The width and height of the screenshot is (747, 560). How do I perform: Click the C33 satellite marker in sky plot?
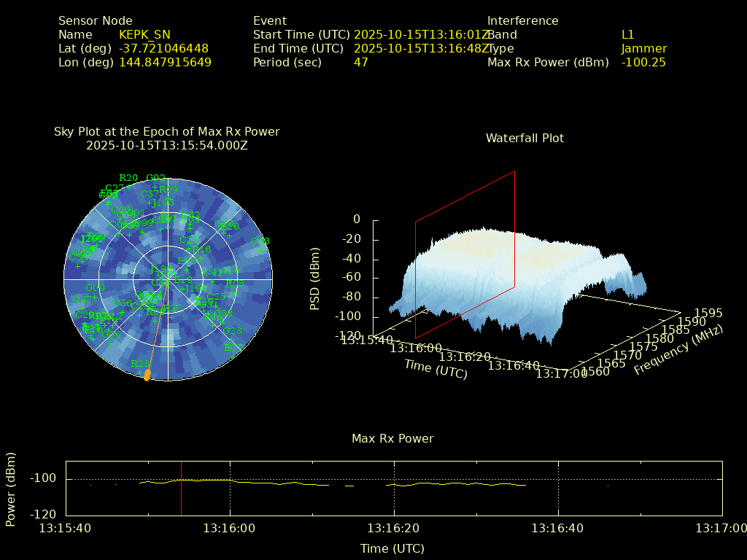click(260, 241)
